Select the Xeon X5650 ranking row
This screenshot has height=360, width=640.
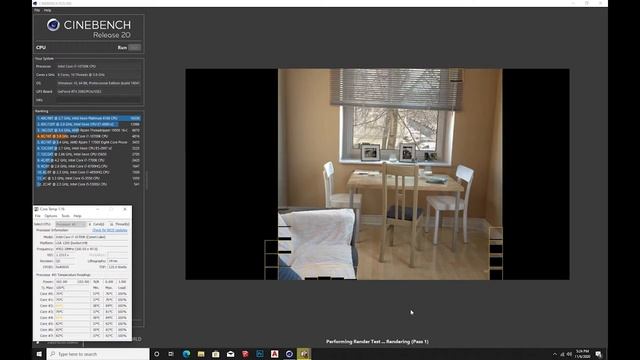click(88, 154)
